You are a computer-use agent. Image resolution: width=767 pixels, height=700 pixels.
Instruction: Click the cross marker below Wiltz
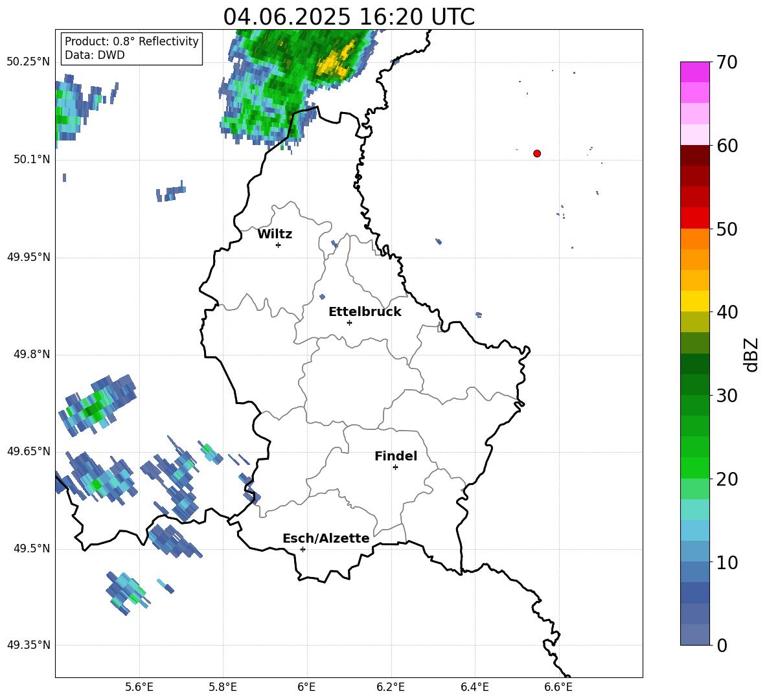tap(279, 245)
